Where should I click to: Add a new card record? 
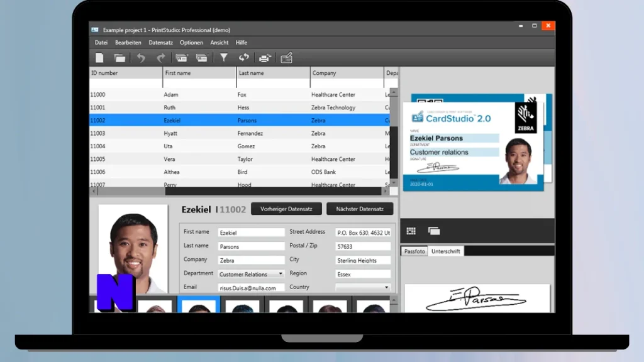coord(182,58)
